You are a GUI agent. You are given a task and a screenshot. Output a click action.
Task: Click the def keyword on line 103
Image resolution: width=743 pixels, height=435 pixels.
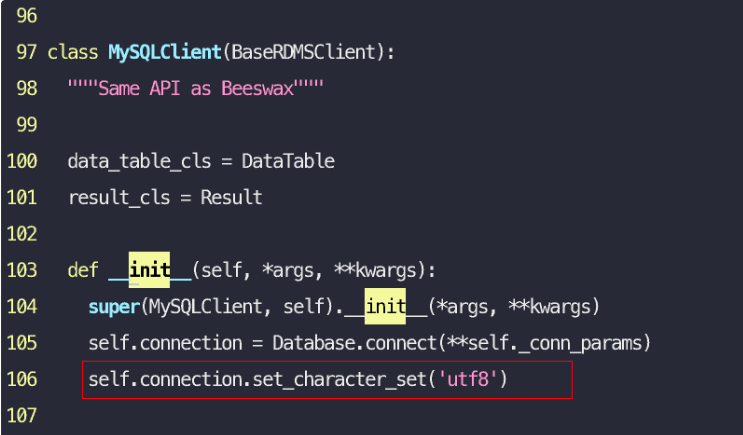pos(83,270)
